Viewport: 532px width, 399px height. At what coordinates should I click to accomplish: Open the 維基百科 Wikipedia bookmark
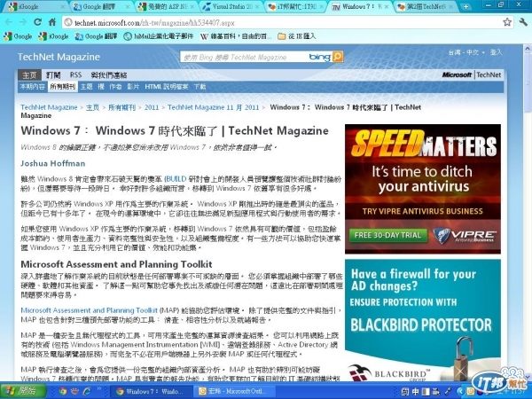[236, 36]
